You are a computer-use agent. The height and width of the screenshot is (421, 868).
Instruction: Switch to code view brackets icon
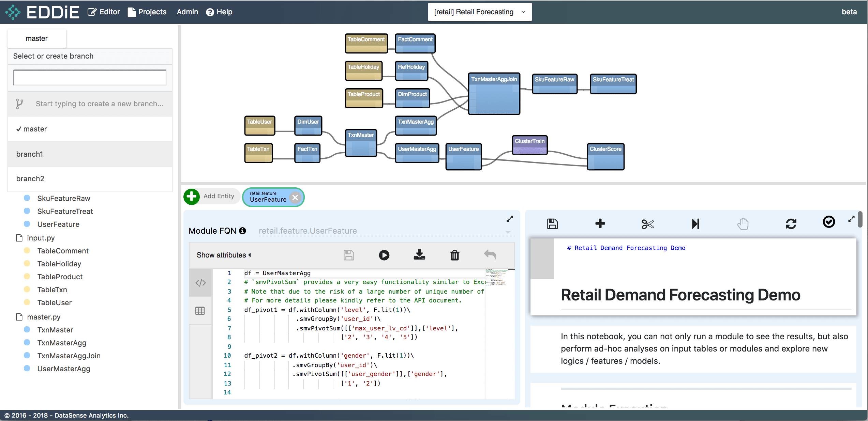(200, 283)
